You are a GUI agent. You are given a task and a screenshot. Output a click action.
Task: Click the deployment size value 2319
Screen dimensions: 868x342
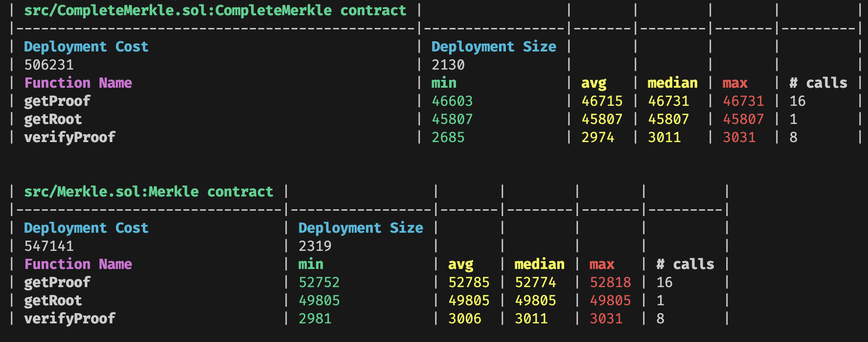coord(315,246)
